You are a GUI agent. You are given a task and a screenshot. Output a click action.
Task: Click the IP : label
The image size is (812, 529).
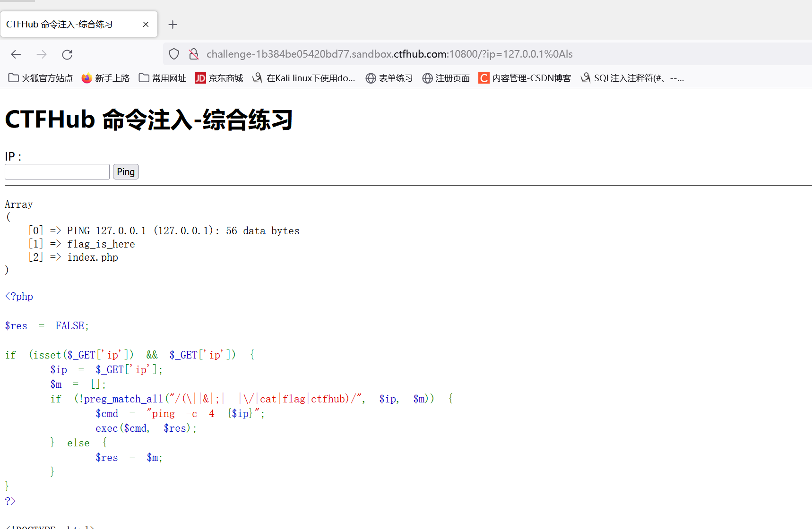[x=13, y=156]
